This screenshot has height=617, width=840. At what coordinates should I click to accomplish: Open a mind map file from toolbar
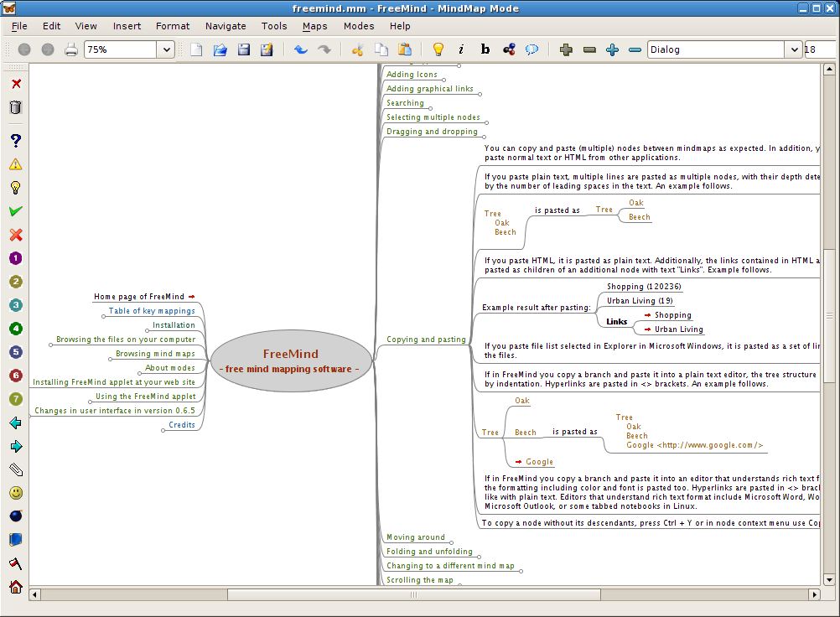point(220,49)
